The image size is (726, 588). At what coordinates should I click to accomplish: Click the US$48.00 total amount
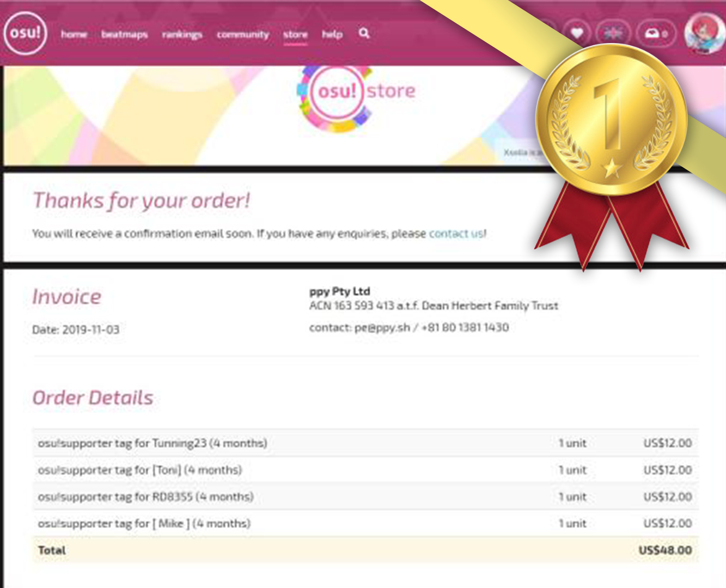pyautogui.click(x=666, y=550)
